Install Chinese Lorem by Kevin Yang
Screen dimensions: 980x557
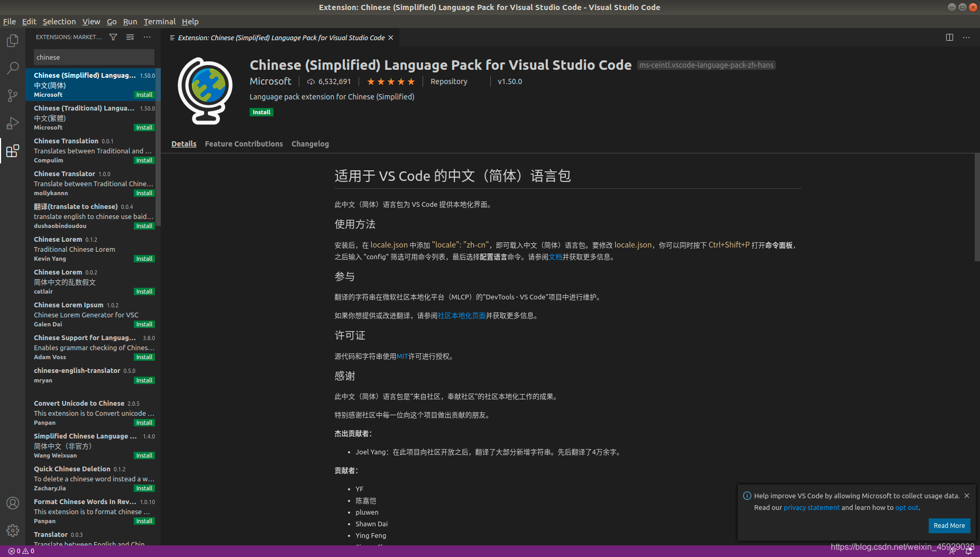click(x=144, y=259)
